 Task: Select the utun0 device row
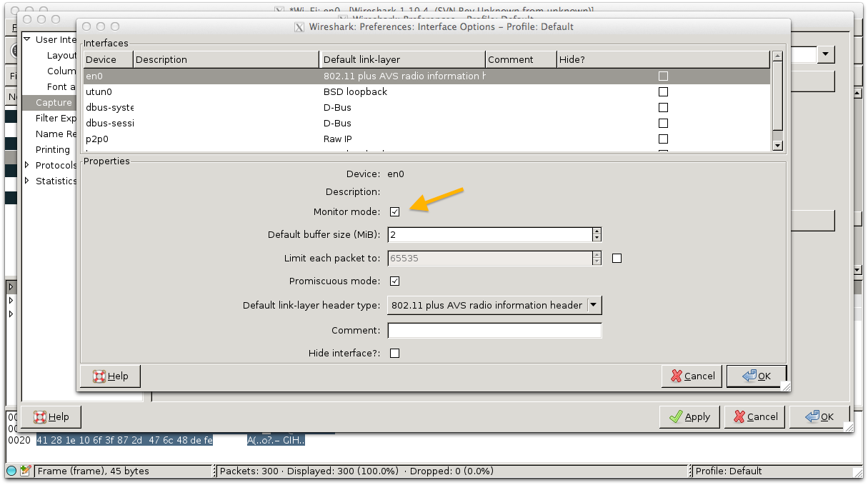tap(426, 91)
